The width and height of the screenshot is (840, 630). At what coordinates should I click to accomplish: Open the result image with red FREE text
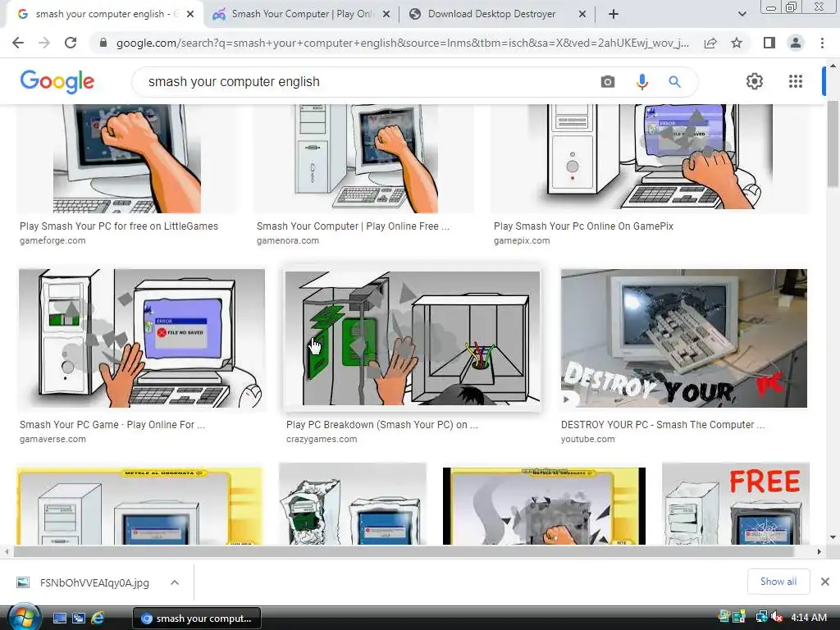[736, 504]
